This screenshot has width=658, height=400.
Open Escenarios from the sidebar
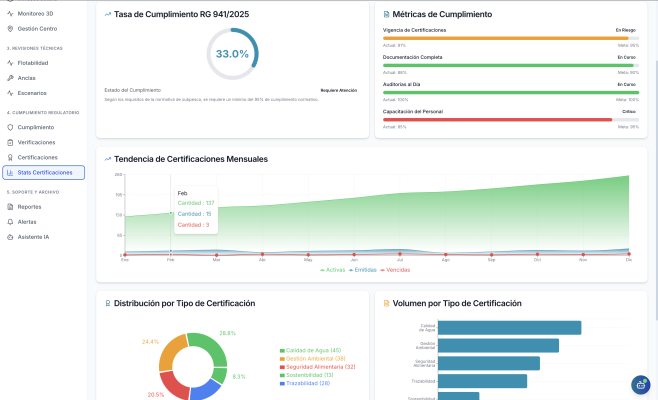pyautogui.click(x=32, y=92)
